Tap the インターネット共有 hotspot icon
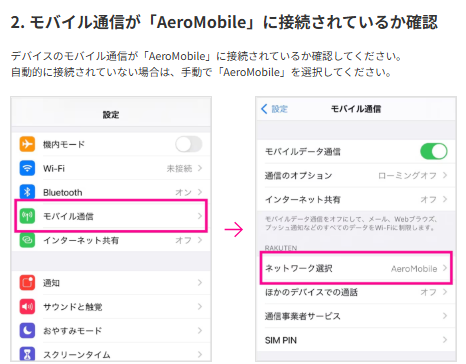 pos(27,240)
